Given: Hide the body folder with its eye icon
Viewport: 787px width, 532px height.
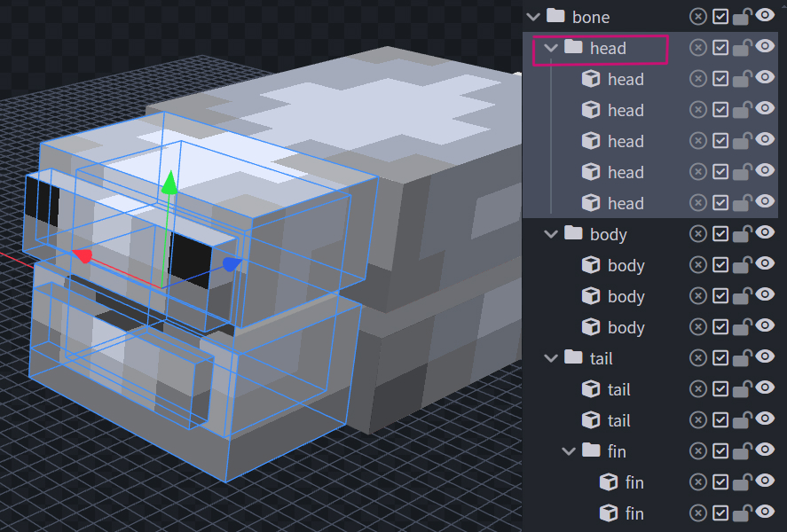Looking at the screenshot, I should pyautogui.click(x=765, y=232).
